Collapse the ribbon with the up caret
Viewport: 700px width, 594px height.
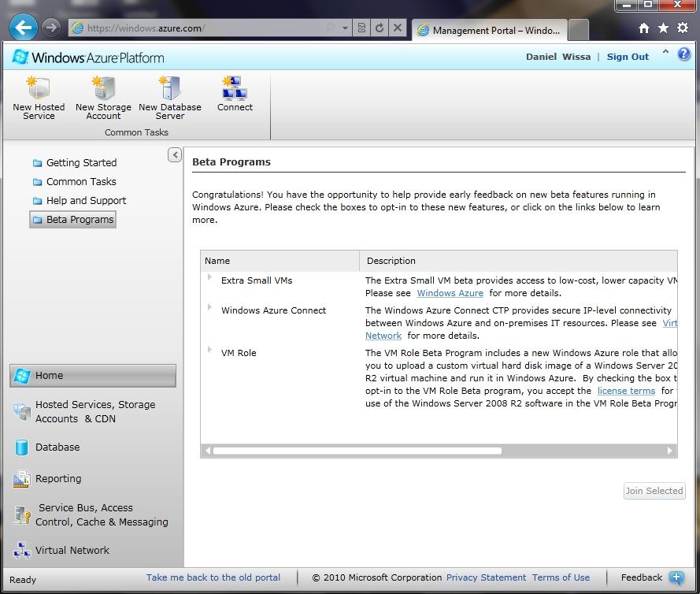click(x=665, y=52)
